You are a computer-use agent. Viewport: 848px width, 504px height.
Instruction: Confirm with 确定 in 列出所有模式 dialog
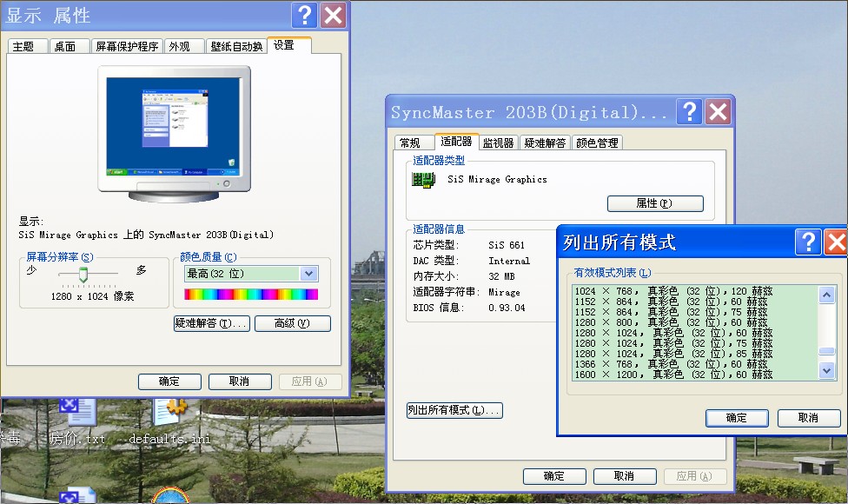(737, 418)
